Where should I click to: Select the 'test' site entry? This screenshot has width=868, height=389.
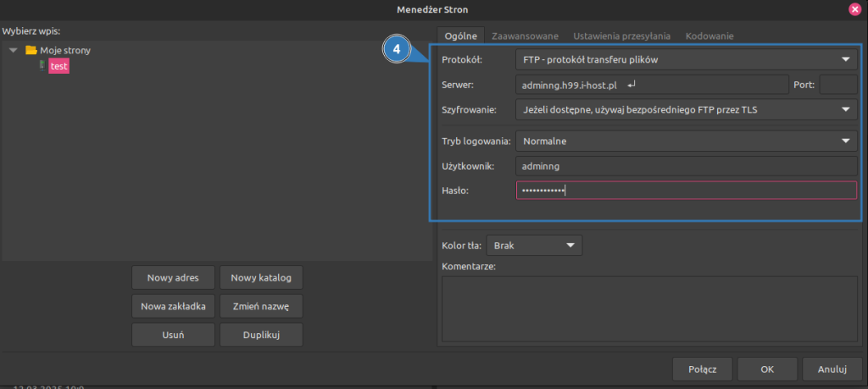coord(58,66)
